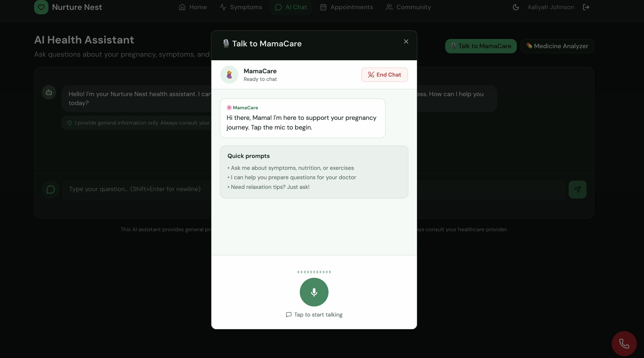
Task: Select the AI Chat tab
Action: (x=291, y=7)
